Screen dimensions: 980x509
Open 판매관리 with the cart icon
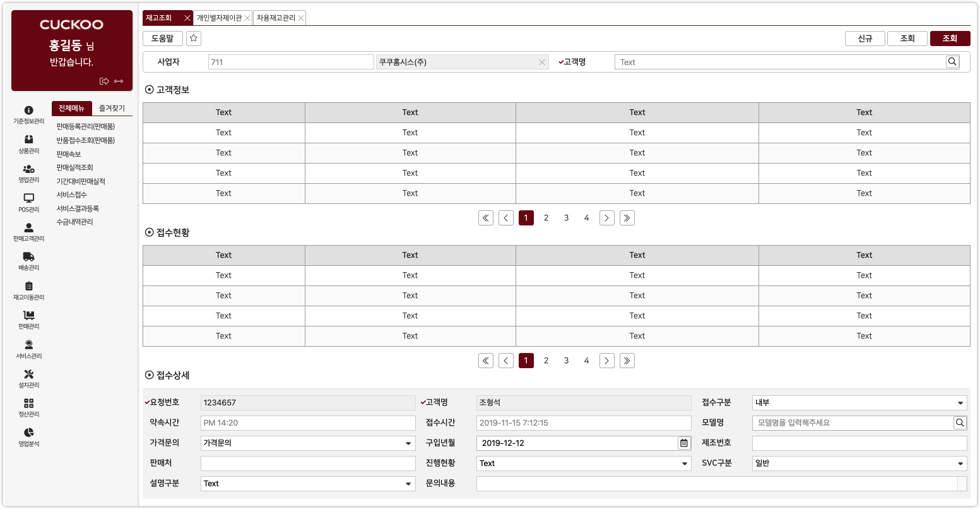click(x=28, y=314)
